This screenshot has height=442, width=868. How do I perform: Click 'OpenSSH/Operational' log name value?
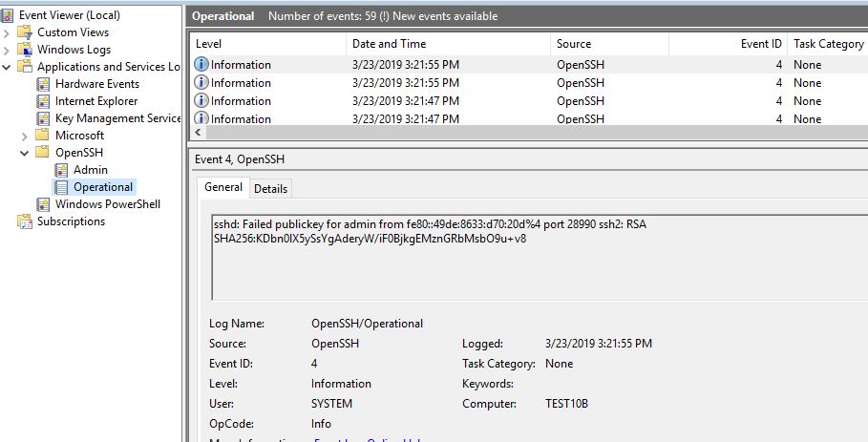pyautogui.click(x=367, y=324)
